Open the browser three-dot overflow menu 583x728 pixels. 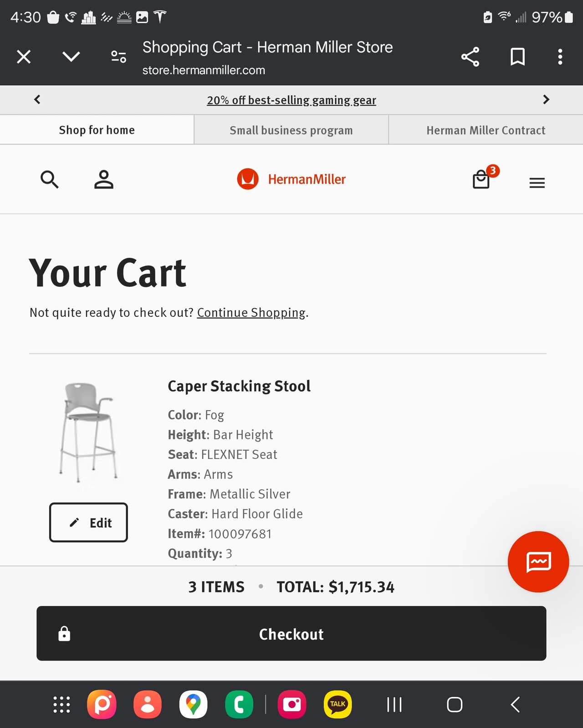(x=560, y=57)
